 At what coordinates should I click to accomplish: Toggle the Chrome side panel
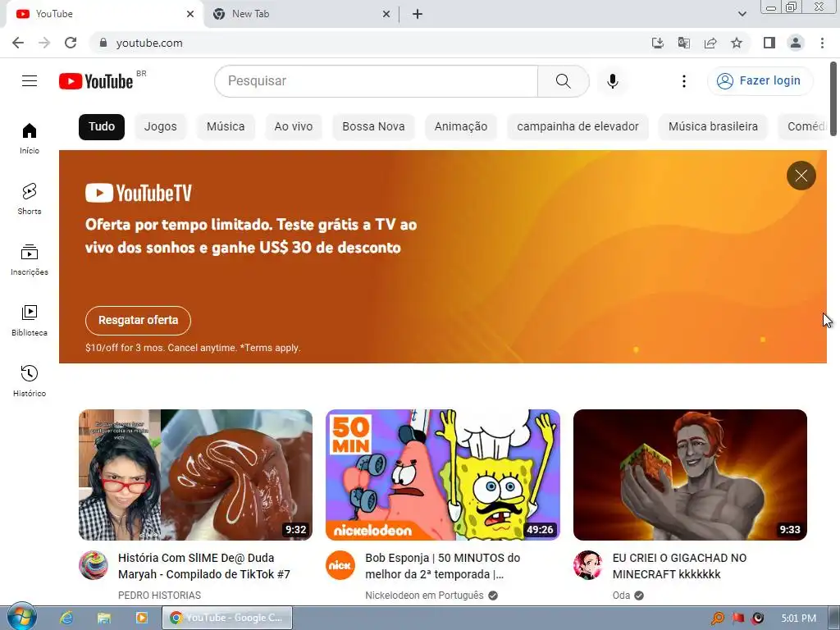pos(769,43)
